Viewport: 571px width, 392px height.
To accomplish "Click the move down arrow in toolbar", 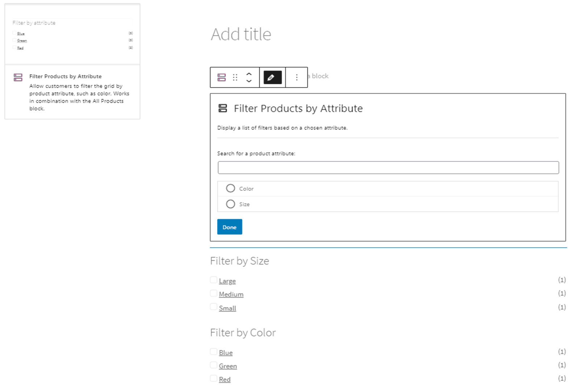I will pyautogui.click(x=249, y=81).
